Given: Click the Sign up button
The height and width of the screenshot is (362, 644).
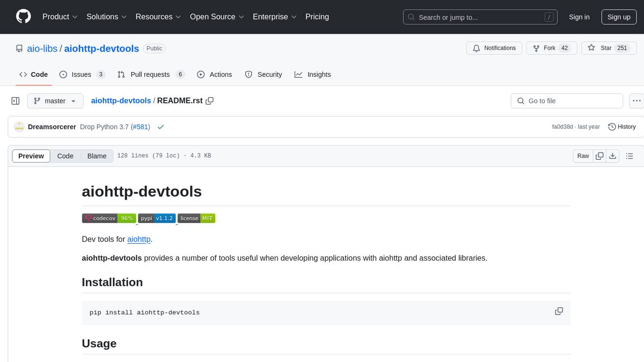Looking at the screenshot, I should coord(619,17).
